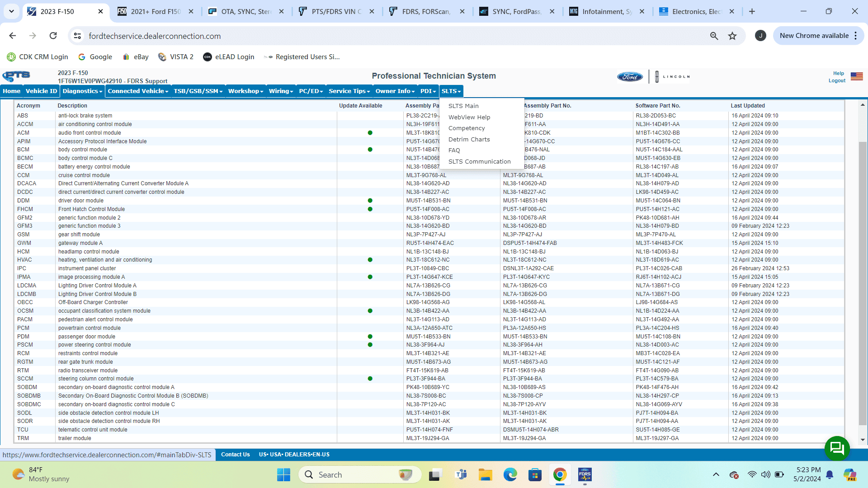The image size is (868, 488).
Task: Expand the Connected Vehicle dropdown
Action: tap(138, 91)
